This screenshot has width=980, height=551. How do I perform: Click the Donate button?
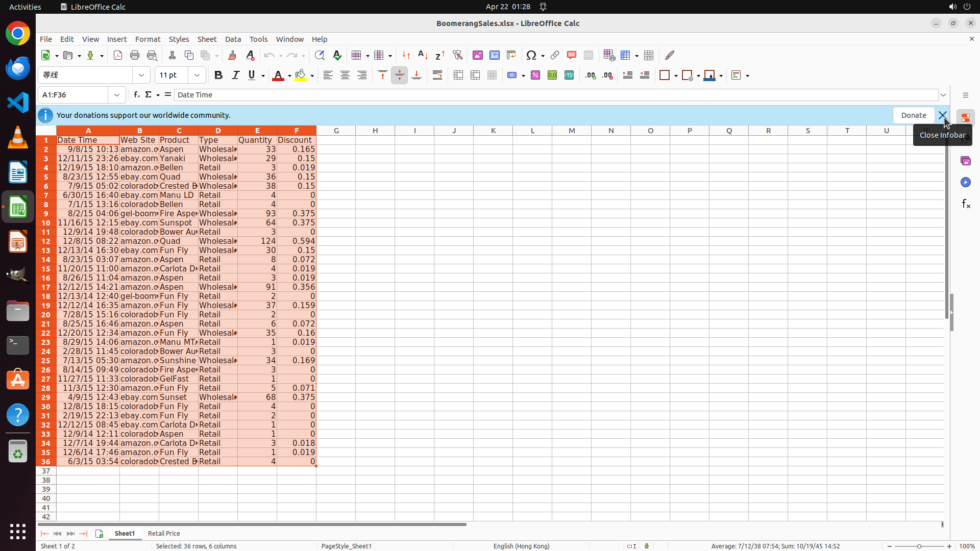tap(913, 115)
